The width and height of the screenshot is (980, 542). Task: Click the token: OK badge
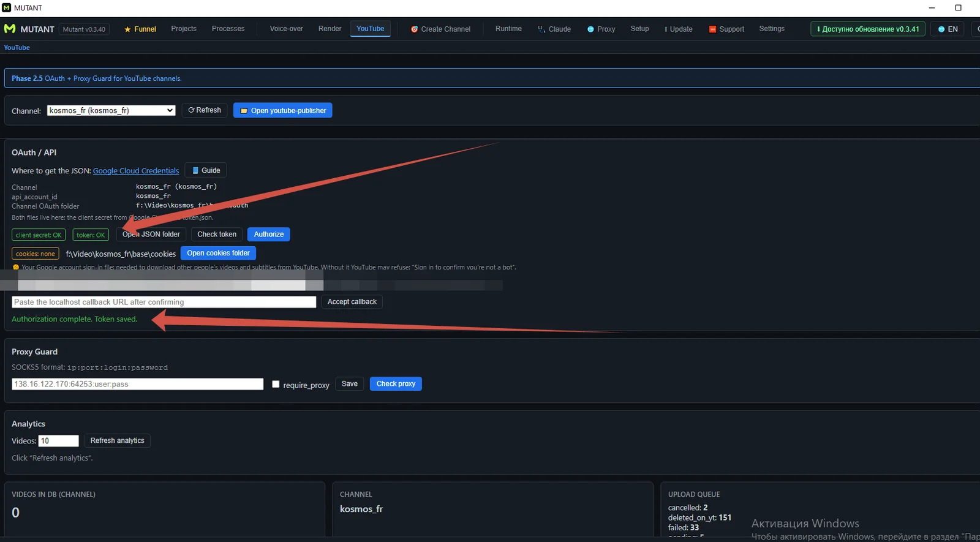coord(91,235)
